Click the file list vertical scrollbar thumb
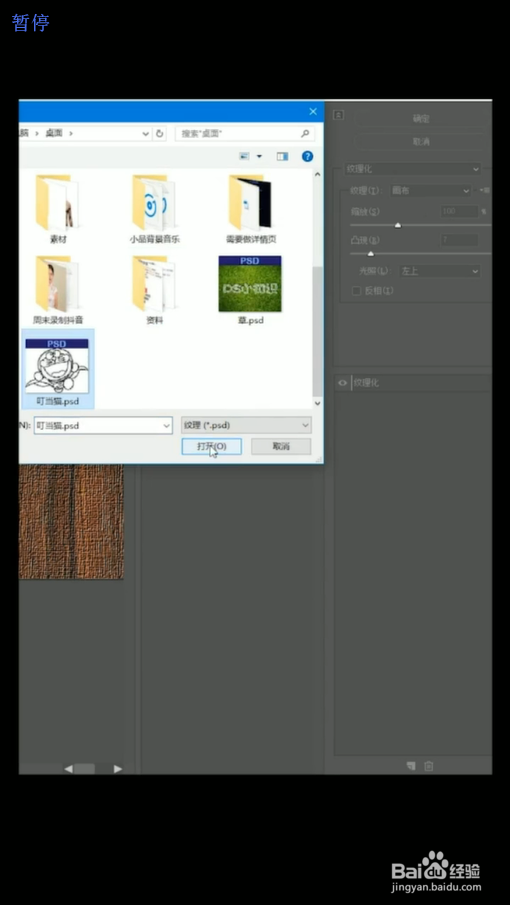The height and width of the screenshot is (905, 510). 317,331
